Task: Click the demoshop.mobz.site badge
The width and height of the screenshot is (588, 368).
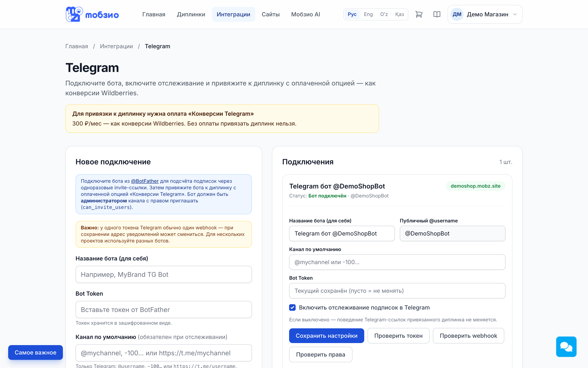Action: coord(476,186)
